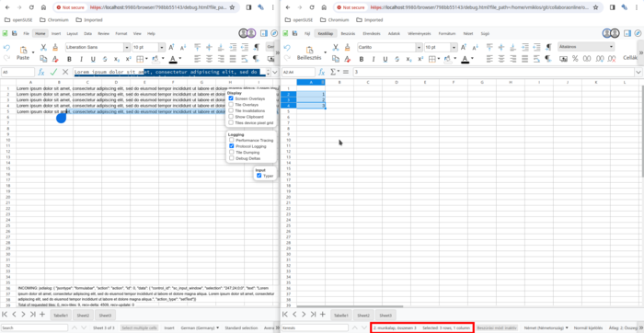Click strikethrough icon in left toolbar

[x=105, y=59]
